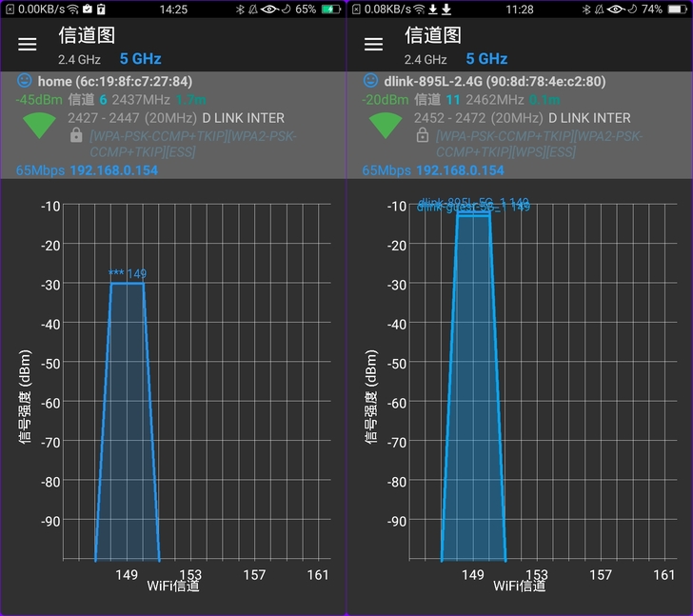Tap eye comfort icon in right status bar
Screen dimensions: 693x616
pyautogui.click(x=616, y=10)
